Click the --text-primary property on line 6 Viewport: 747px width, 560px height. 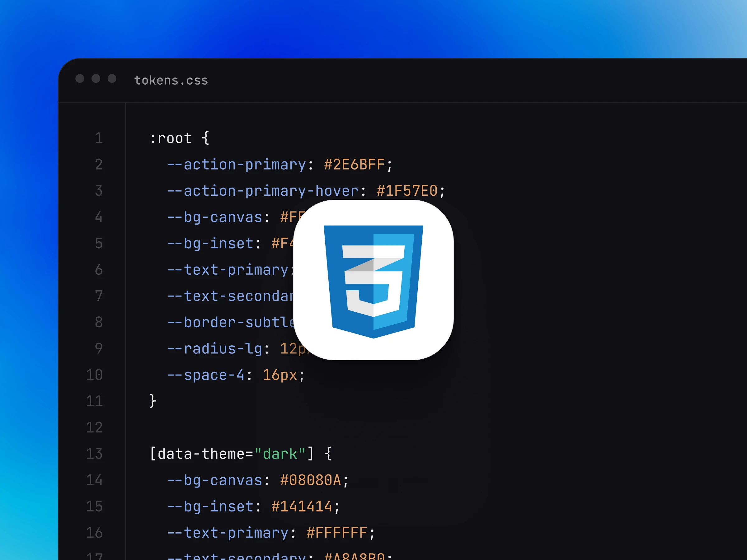[x=228, y=270]
